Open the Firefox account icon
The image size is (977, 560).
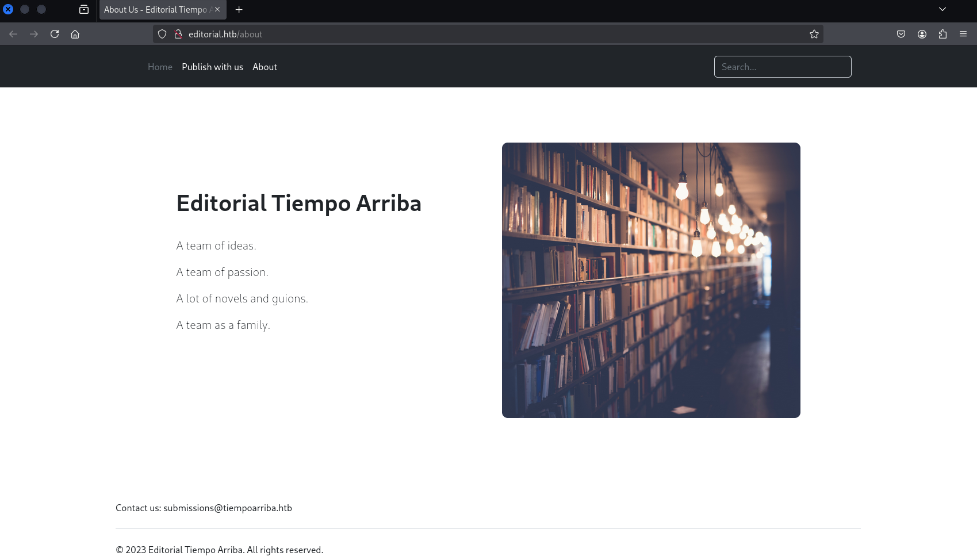[922, 34]
